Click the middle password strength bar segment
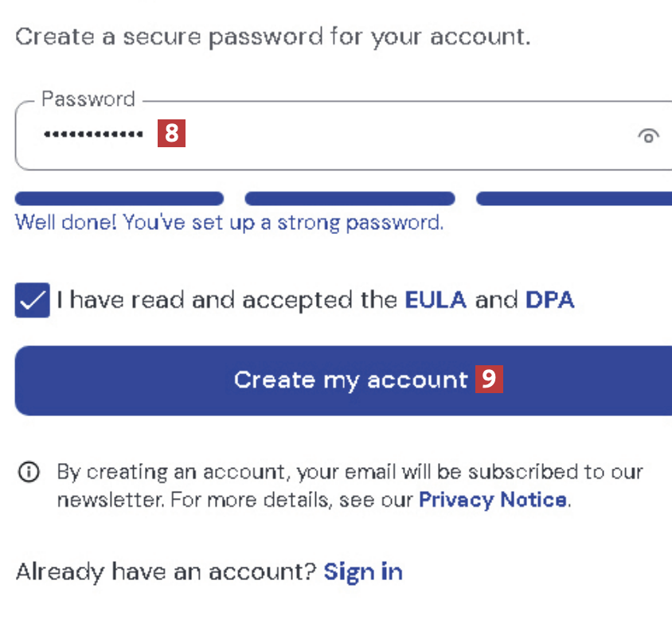 pyautogui.click(x=350, y=199)
